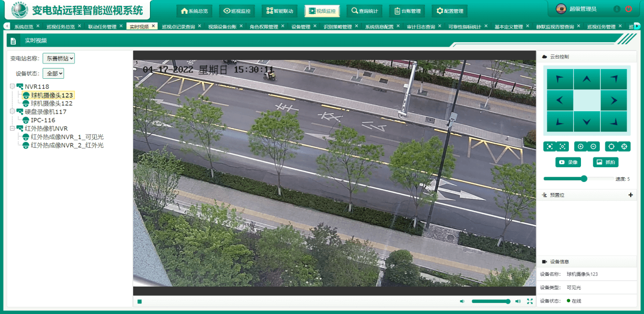This screenshot has width=644, height=314.
Task: Open the 视频监控 top menu
Action: (322, 11)
